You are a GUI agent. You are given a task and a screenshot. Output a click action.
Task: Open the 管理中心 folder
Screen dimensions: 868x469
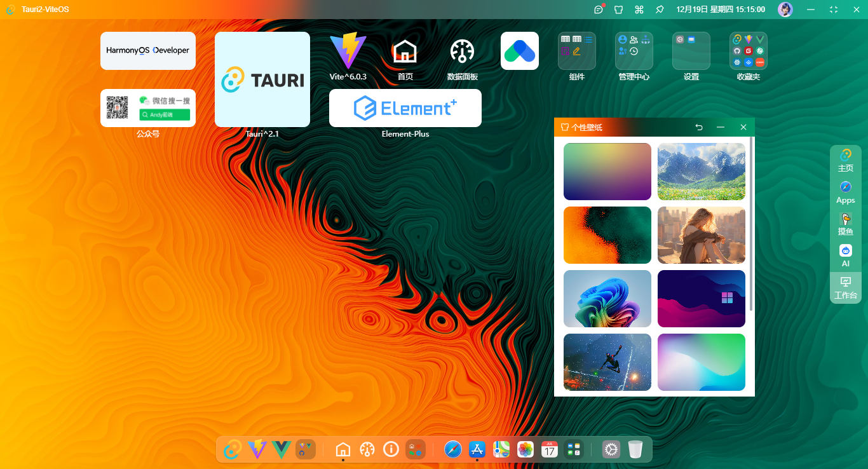(634, 51)
